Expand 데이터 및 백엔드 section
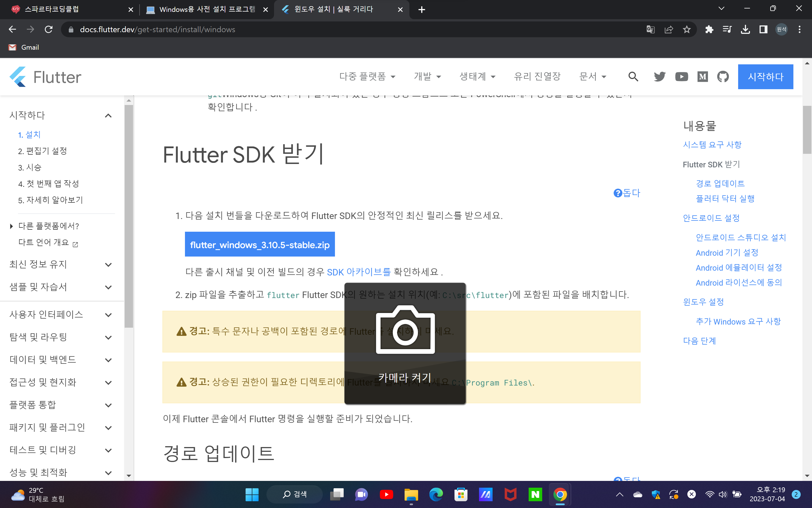Image resolution: width=812 pixels, height=508 pixels. pos(61,360)
